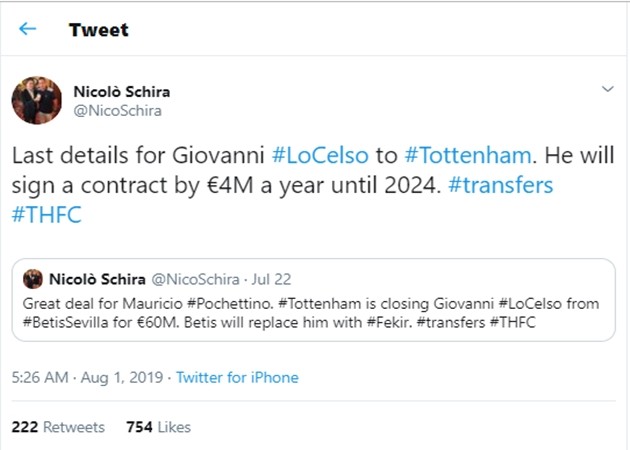
Task: Open the #LoCelso hashtag in main tweet
Action: coord(323,156)
